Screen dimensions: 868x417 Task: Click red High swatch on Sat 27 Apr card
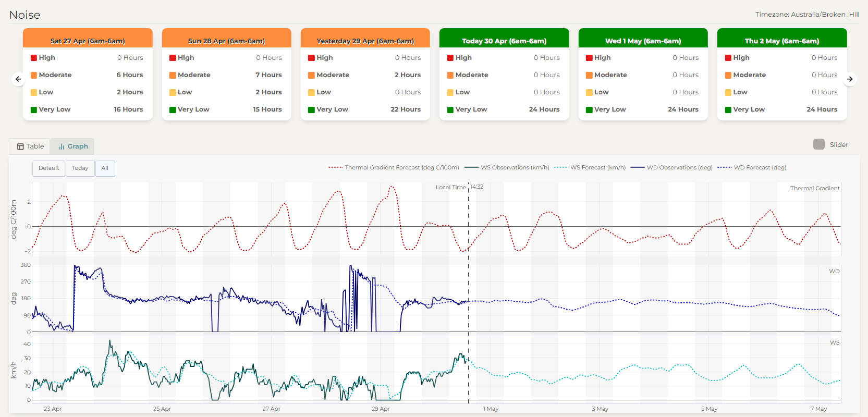point(34,58)
